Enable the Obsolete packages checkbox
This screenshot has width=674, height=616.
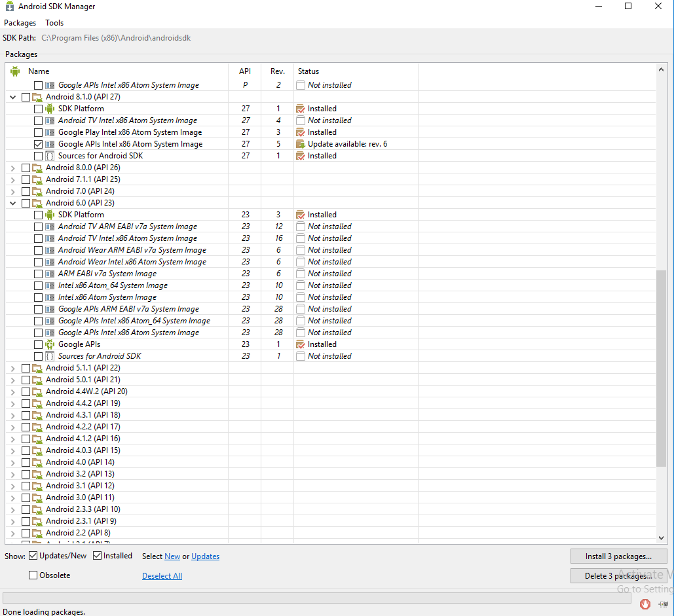click(x=32, y=575)
